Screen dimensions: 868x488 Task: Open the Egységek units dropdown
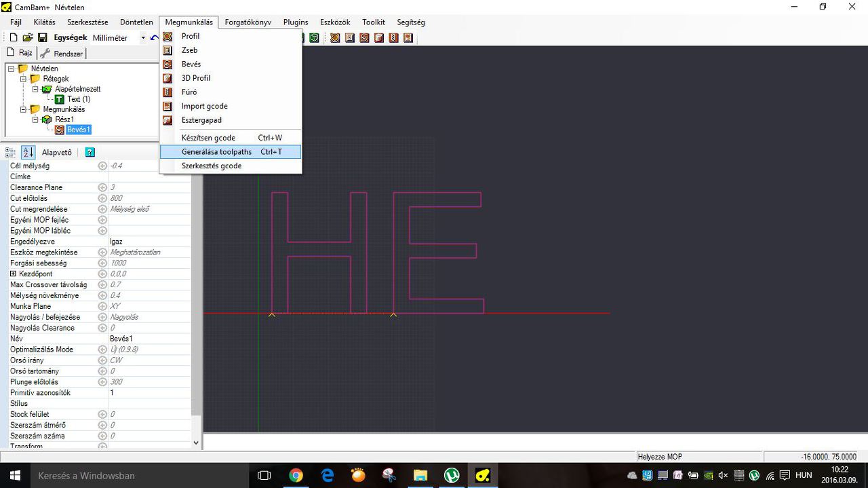pos(143,38)
